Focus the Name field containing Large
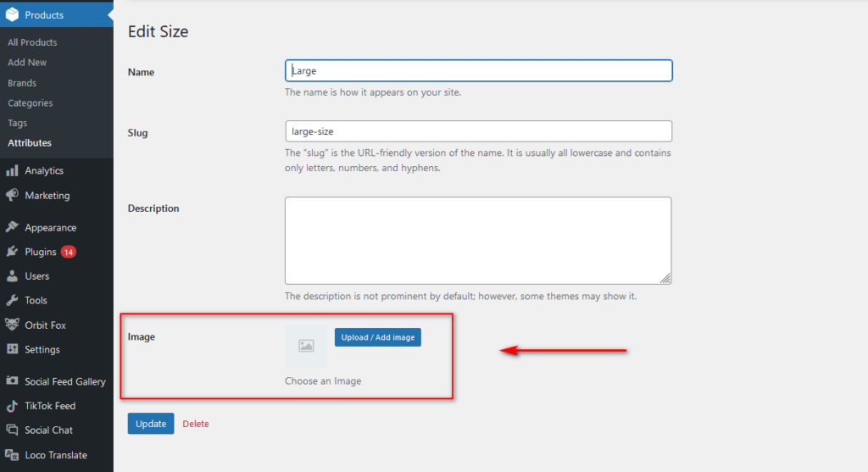The image size is (868, 472). tap(478, 71)
